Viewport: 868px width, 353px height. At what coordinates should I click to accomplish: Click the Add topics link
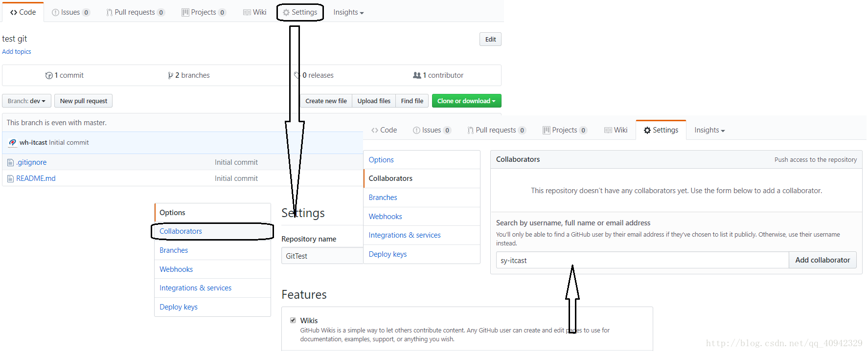[17, 52]
